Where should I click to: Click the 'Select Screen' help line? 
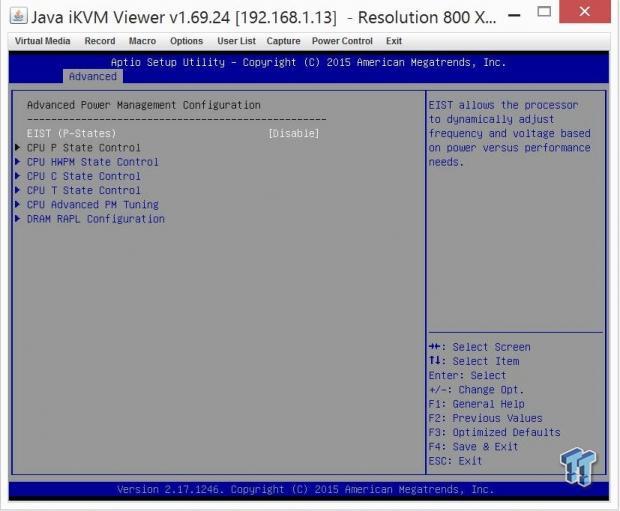pos(479,347)
